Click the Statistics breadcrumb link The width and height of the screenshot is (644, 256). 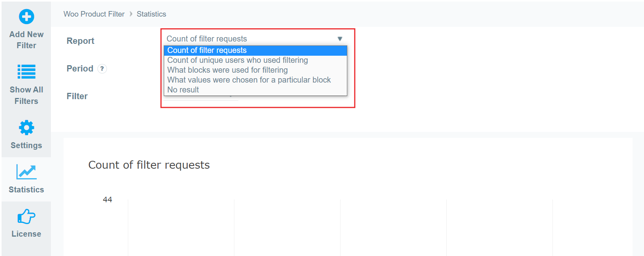152,14
